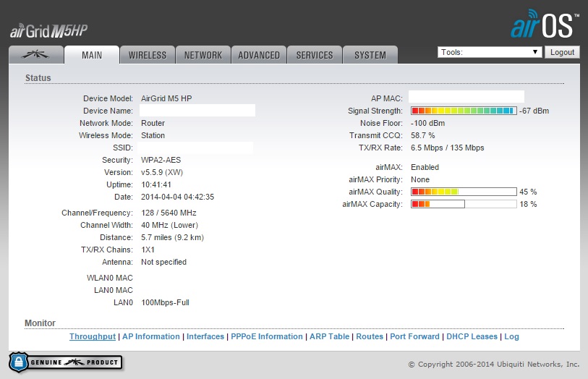This screenshot has width=588, height=379.
Task: Click the "128 / 5640 MHz" value
Action: pyautogui.click(x=169, y=213)
